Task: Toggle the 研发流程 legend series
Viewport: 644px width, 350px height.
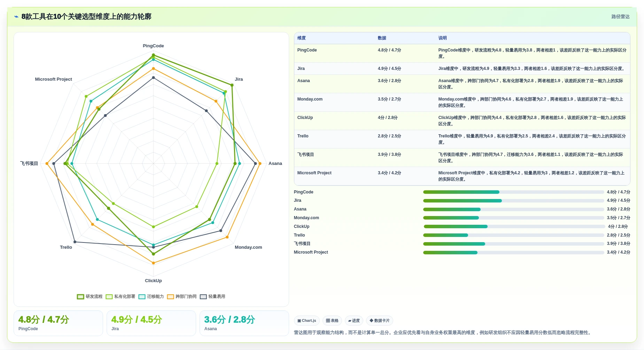Action: click(x=90, y=296)
